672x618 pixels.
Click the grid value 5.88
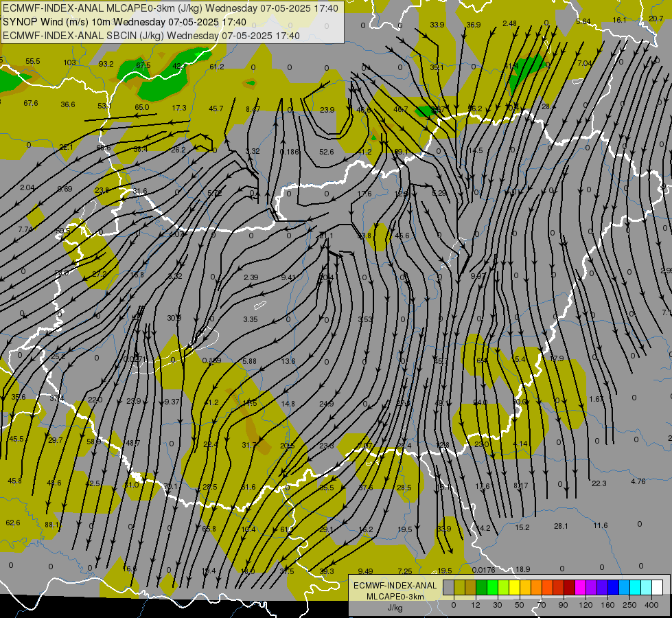(x=249, y=361)
